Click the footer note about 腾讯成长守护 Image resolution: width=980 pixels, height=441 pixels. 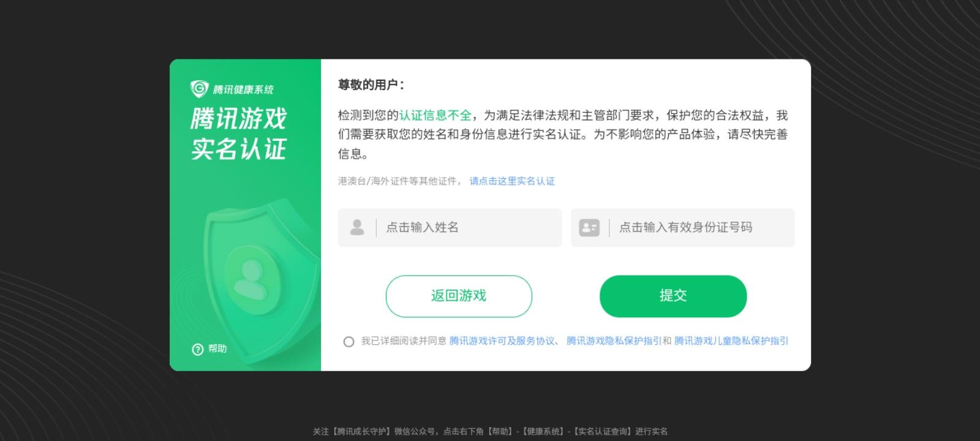(x=490, y=431)
